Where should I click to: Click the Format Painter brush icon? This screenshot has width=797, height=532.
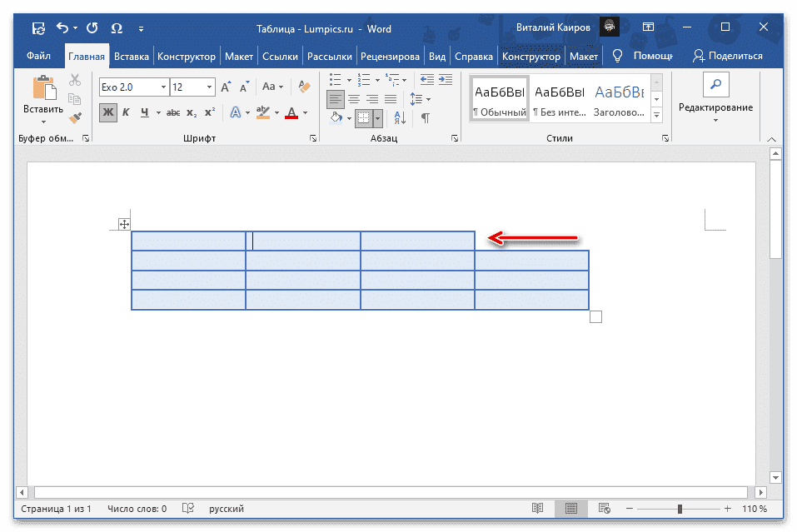point(75,117)
